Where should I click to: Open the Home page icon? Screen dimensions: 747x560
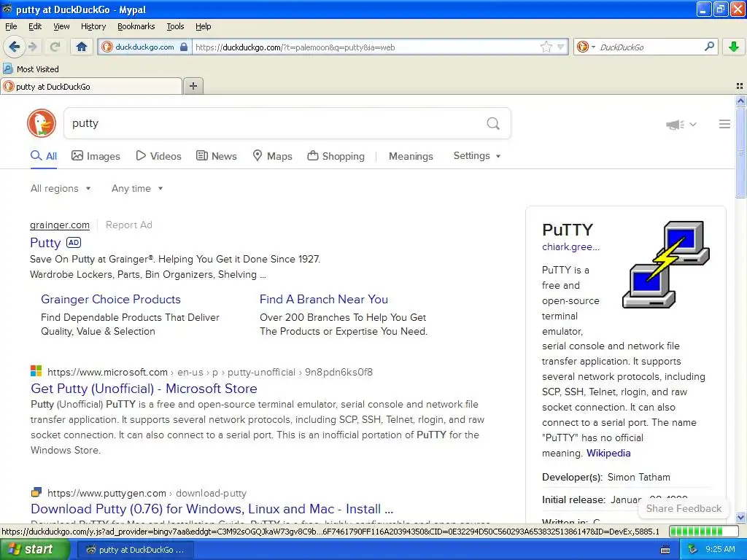(x=82, y=47)
